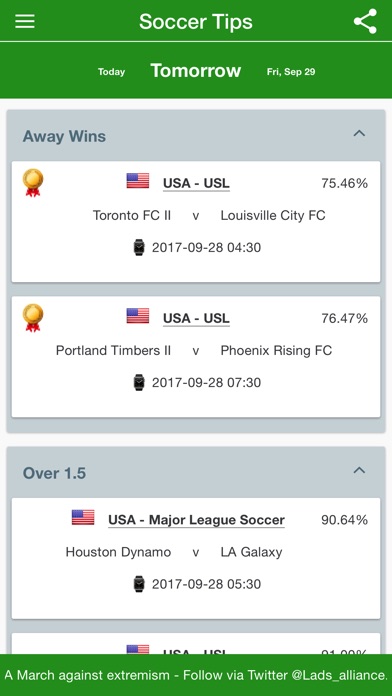The height and width of the screenshot is (696, 392).
Task: Collapse the Over 1.5 section
Action: (359, 470)
